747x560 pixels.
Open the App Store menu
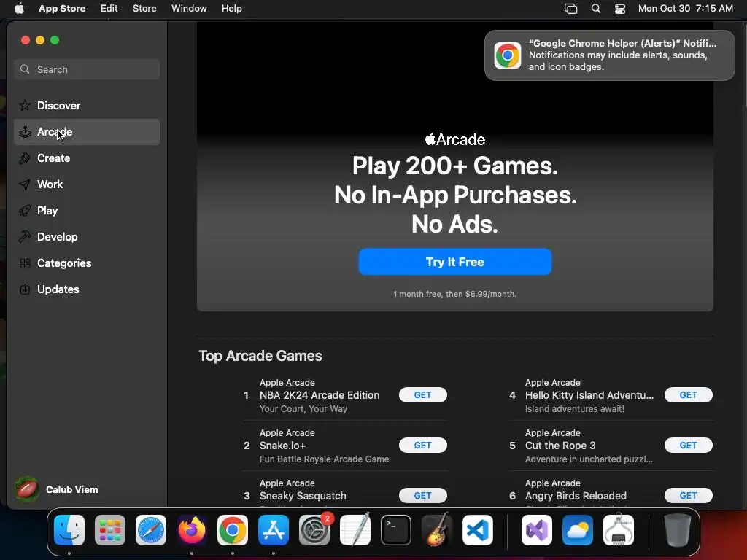click(x=62, y=9)
